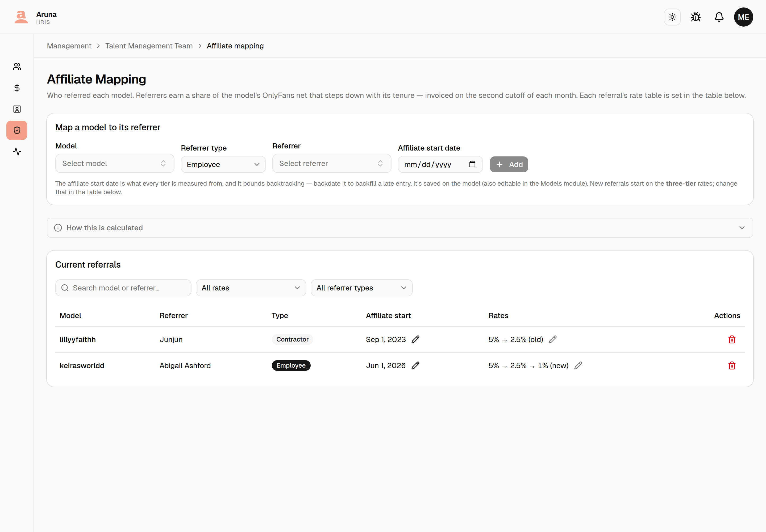This screenshot has width=766, height=532.
Task: Open the dollar payroll sidebar icon
Action: [x=17, y=88]
